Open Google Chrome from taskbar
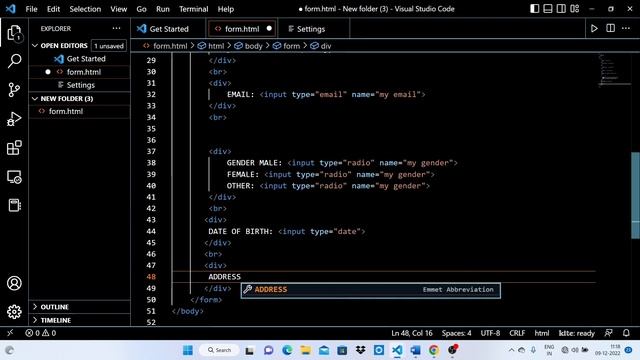640x360 pixels. click(433, 350)
